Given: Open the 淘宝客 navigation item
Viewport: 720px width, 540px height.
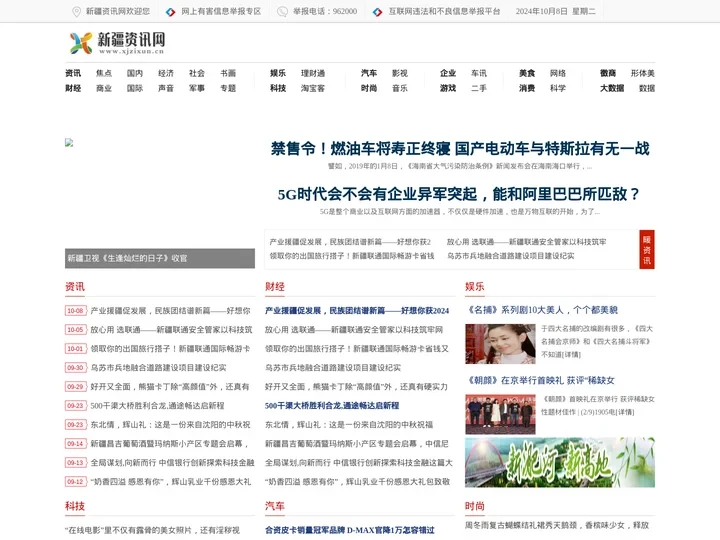Looking at the screenshot, I should 313,88.
